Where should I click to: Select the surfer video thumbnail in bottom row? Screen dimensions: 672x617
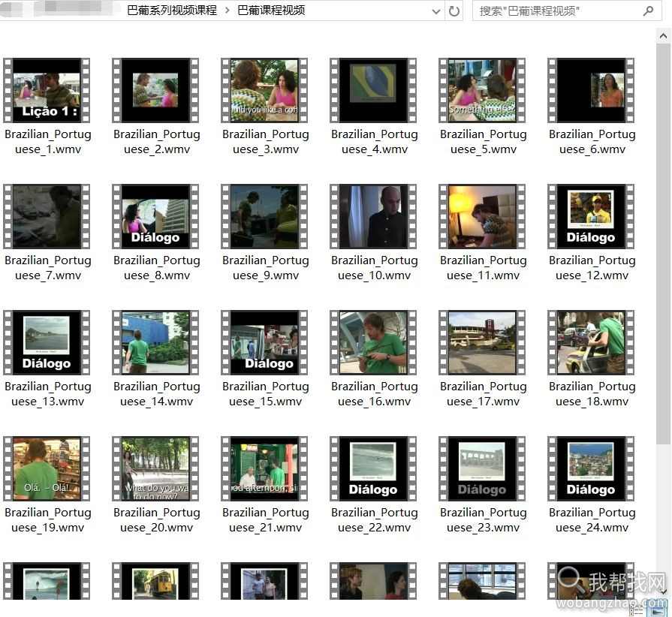coord(47,581)
